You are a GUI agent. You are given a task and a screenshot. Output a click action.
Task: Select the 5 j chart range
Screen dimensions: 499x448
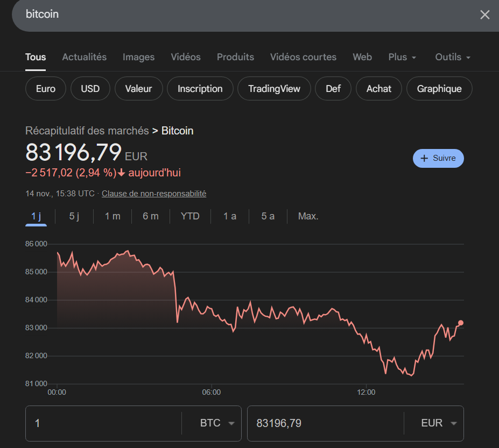tap(74, 216)
